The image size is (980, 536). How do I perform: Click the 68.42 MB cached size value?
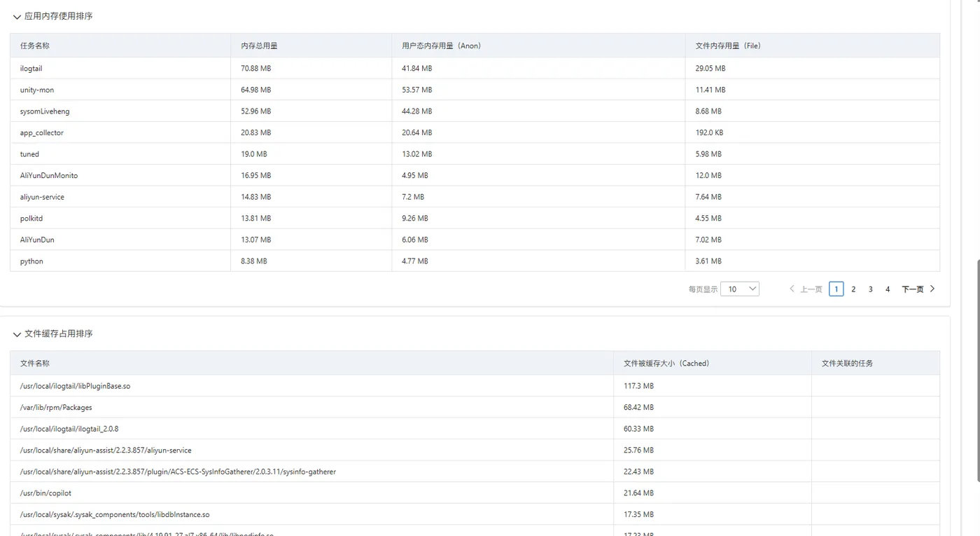coord(638,407)
